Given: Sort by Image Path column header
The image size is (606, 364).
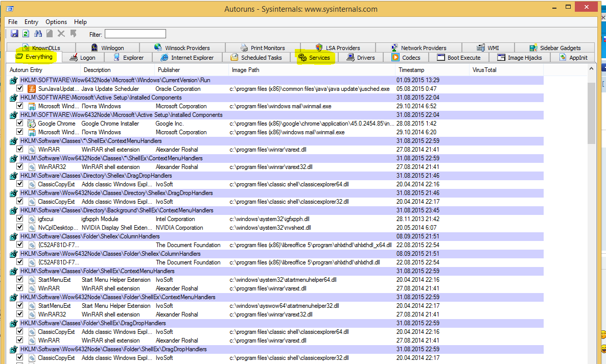Looking at the screenshot, I should click(x=312, y=70).
